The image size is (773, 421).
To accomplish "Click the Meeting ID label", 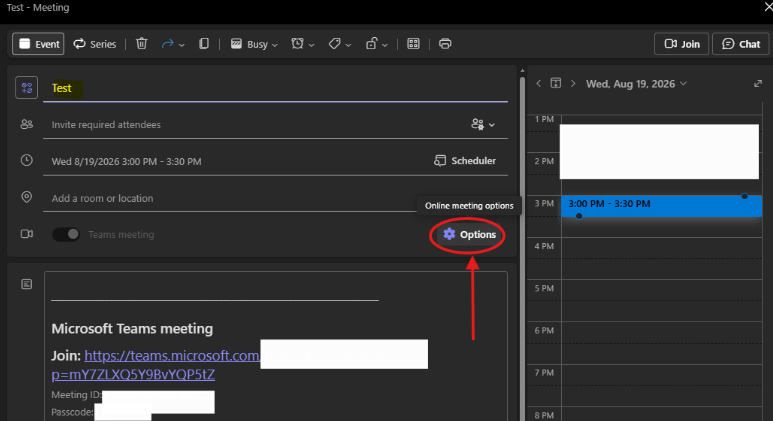I will (x=76, y=395).
